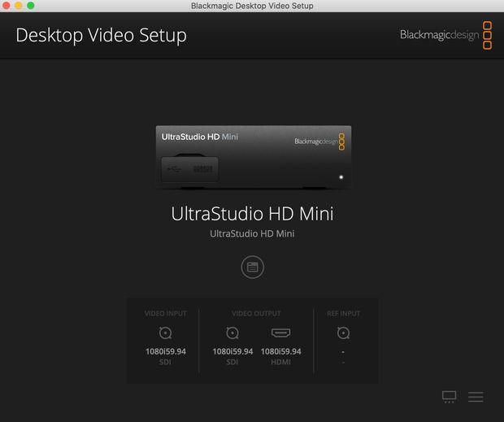This screenshot has width=504, height=422.
Task: Click the Video Input 1080i59.94 value
Action: pos(166,351)
